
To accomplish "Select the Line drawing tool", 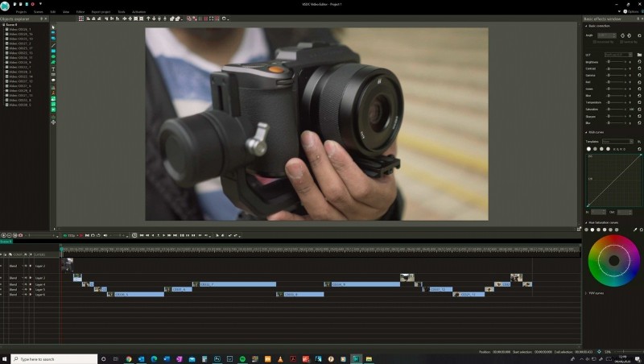I will point(53,45).
